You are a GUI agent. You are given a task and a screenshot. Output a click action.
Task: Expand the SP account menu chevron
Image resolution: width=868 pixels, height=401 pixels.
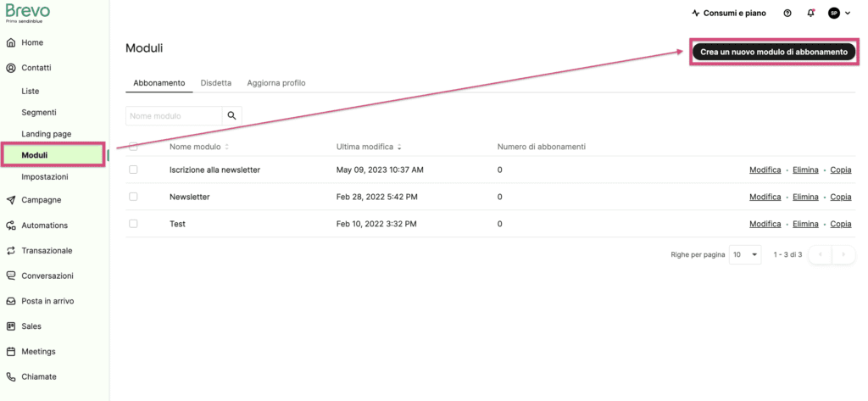tap(848, 14)
